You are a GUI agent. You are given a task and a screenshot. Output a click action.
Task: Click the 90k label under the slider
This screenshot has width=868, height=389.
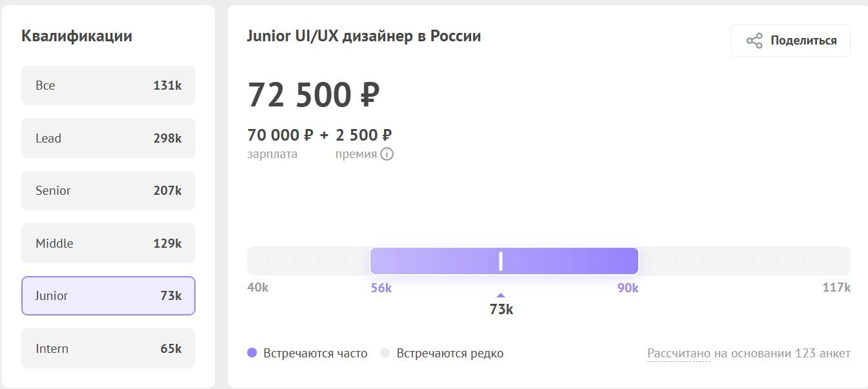coord(627,288)
